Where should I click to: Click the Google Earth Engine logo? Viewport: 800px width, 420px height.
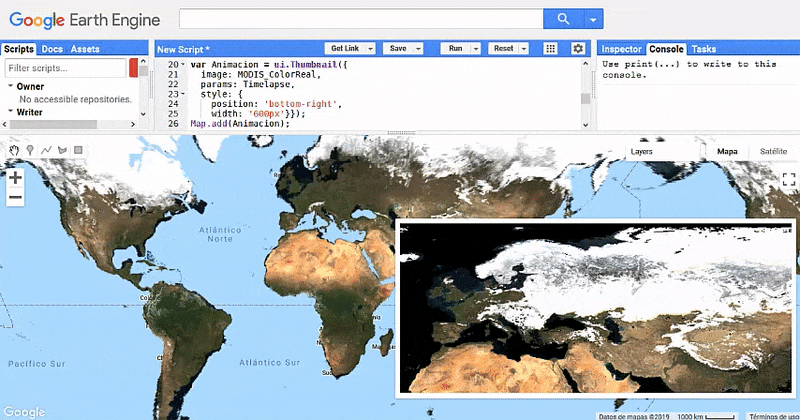pos(85,20)
